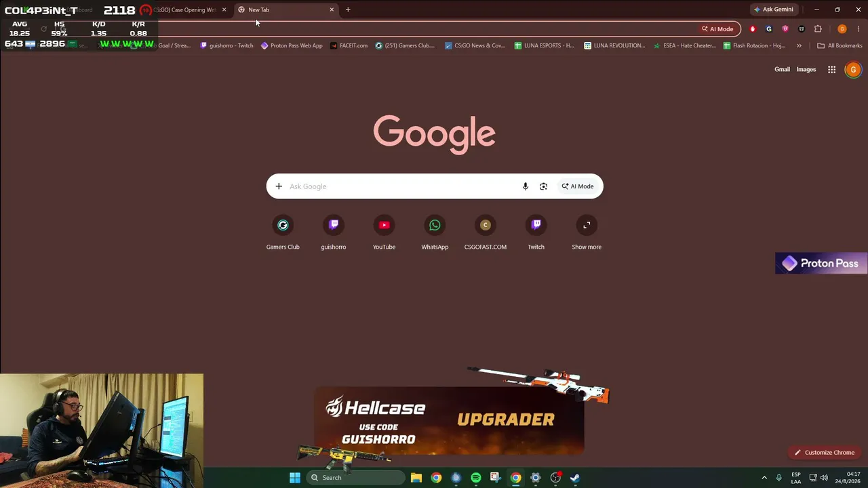Click Ask Gemini in the title bar
This screenshot has width=868, height=488.
pyautogui.click(x=774, y=9)
